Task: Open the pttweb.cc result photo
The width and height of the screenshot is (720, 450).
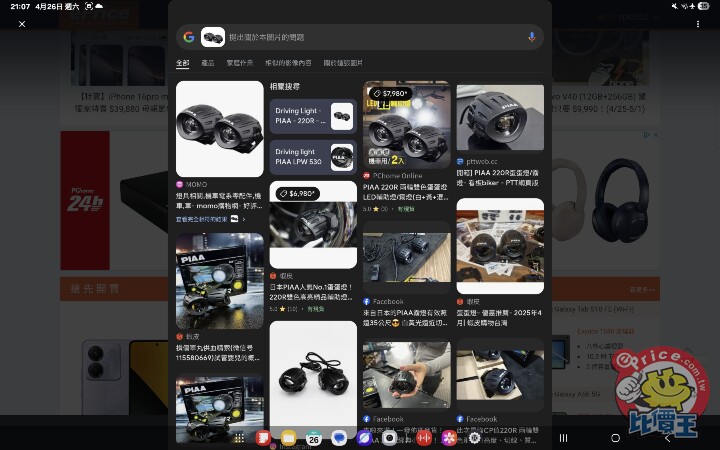Action: 500,118
